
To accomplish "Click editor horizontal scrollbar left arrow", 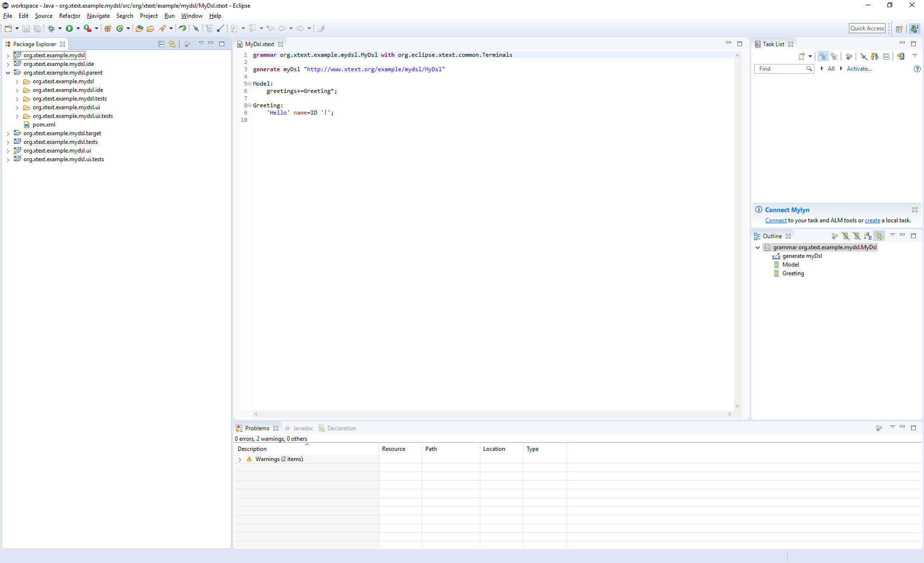I will (x=256, y=414).
